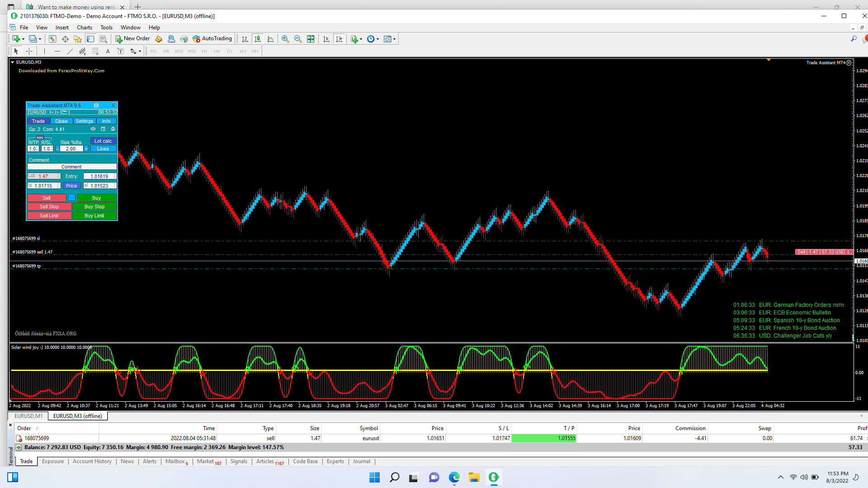Click the blue square between Sell and Buy

[x=72, y=198]
